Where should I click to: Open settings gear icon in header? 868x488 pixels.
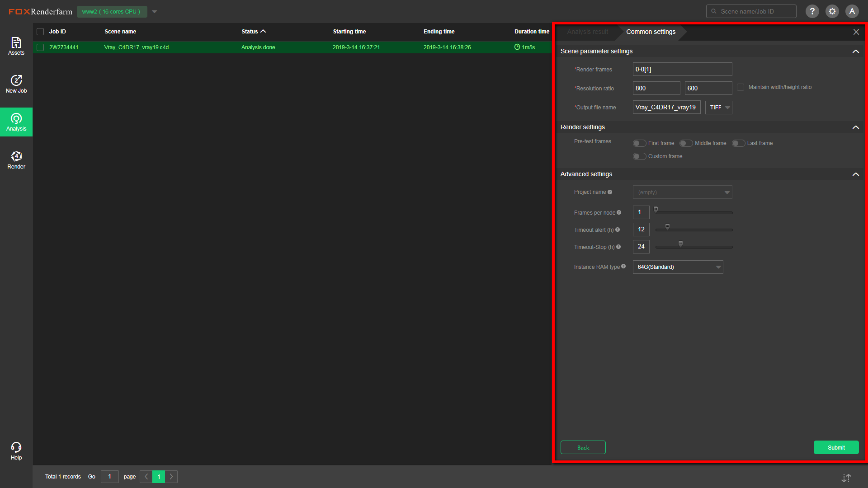pyautogui.click(x=832, y=11)
